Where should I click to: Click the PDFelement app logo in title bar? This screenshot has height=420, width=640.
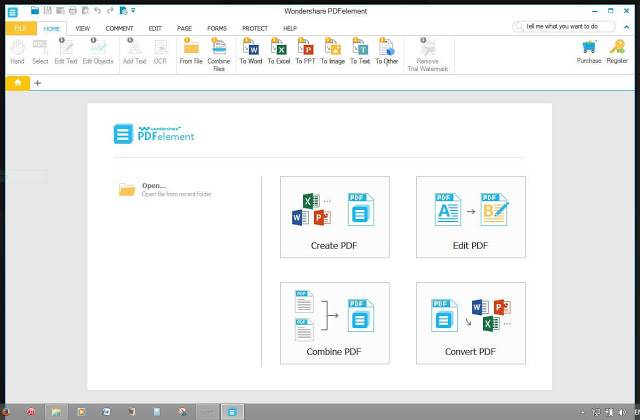13,12
